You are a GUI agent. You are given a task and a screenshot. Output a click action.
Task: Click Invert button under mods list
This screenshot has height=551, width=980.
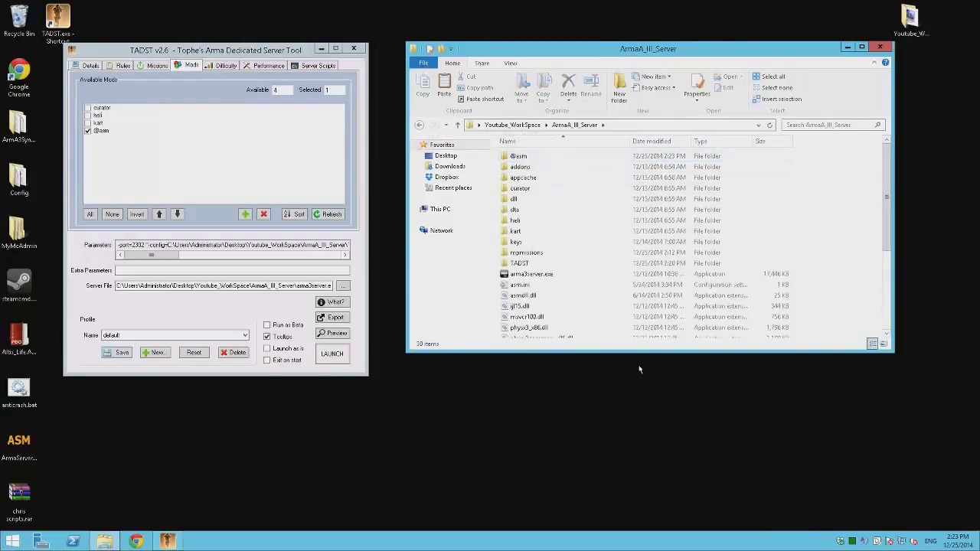[x=136, y=214]
